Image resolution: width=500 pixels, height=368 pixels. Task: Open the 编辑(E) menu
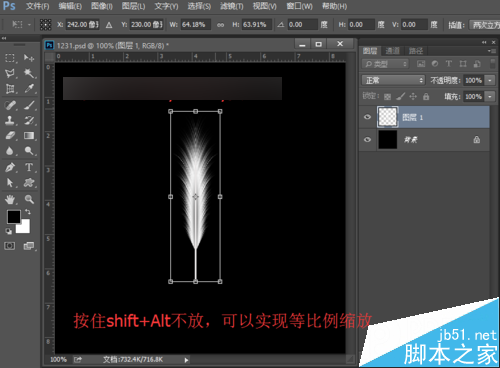click(70, 6)
